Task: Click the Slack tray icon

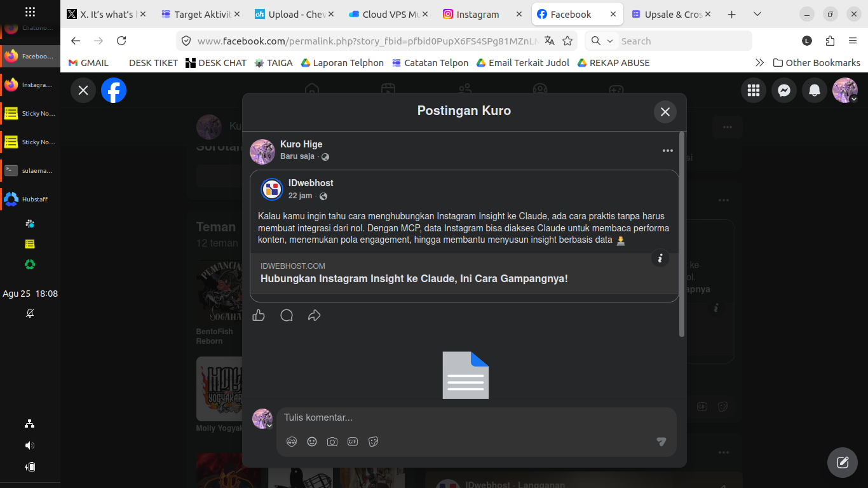Action: coord(30,224)
